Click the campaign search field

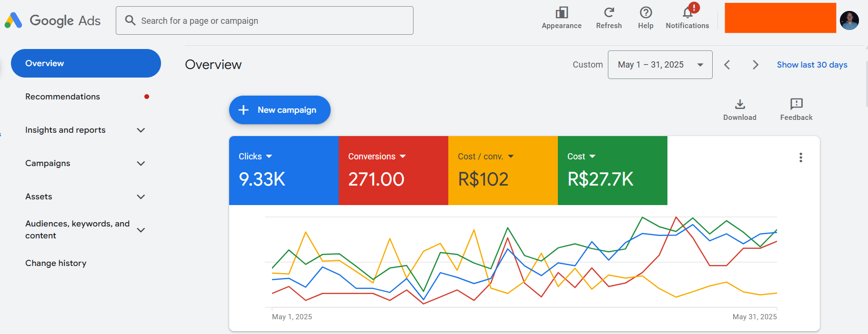pyautogui.click(x=264, y=20)
